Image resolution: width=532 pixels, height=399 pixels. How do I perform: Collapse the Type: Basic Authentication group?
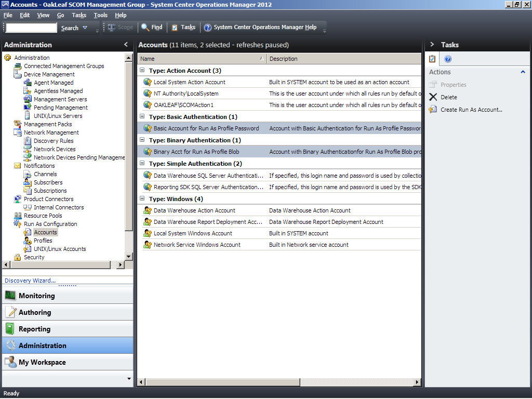(142, 116)
